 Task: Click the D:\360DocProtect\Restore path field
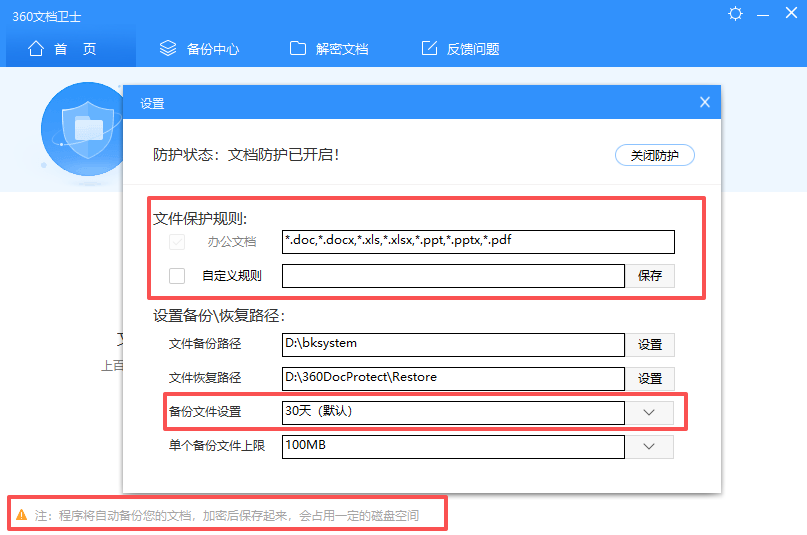coord(453,379)
